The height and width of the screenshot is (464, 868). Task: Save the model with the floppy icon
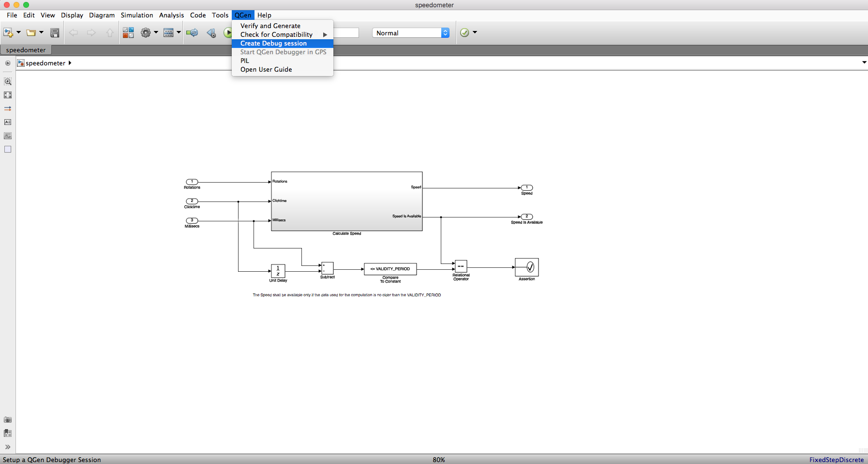(55, 32)
